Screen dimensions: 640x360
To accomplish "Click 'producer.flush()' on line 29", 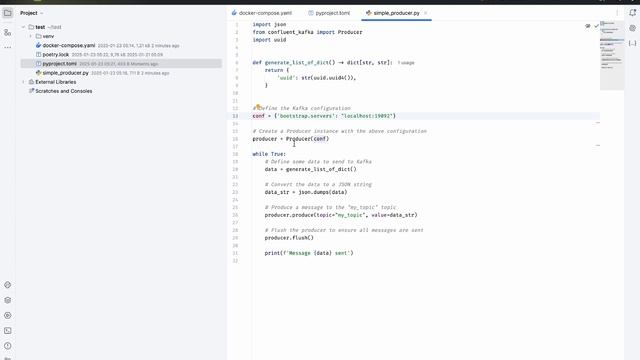I will 289,238.
